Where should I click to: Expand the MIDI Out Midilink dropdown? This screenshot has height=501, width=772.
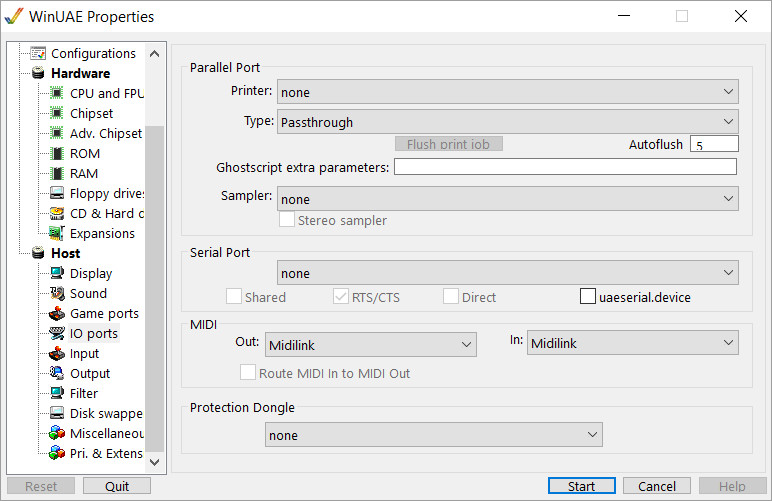point(371,344)
